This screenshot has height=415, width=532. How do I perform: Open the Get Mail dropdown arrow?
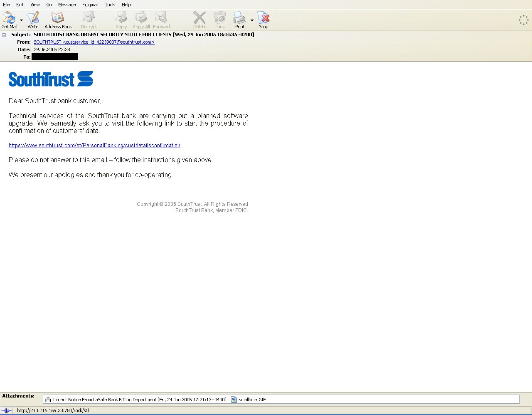pos(22,20)
